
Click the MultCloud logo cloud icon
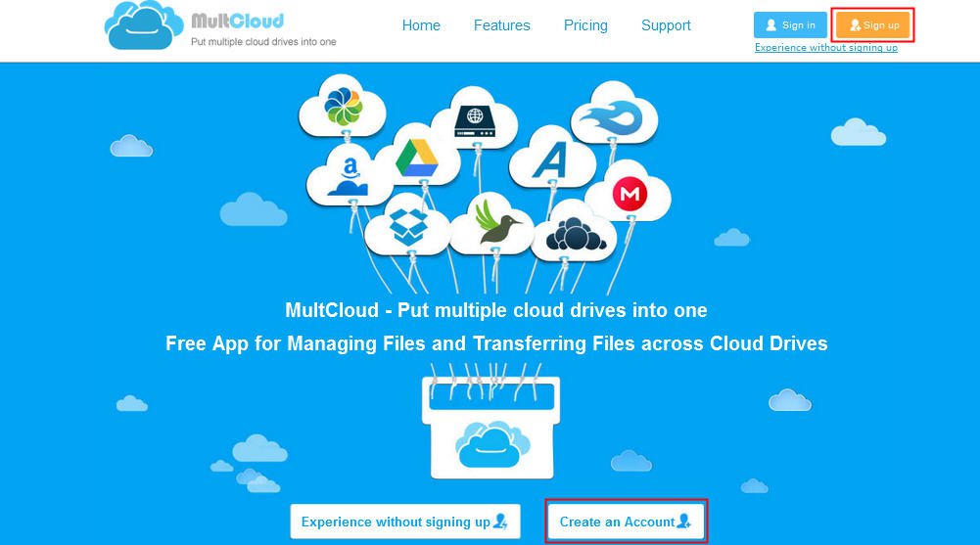[144, 25]
